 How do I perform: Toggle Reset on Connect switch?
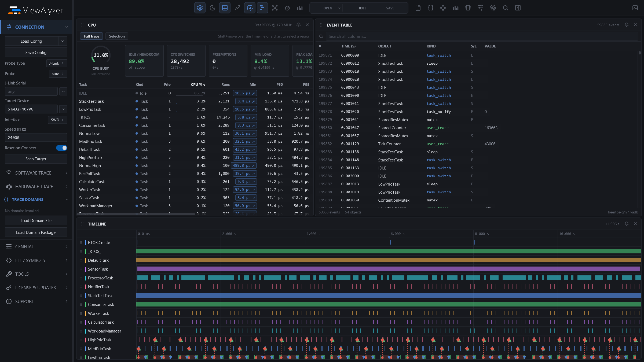tap(62, 148)
